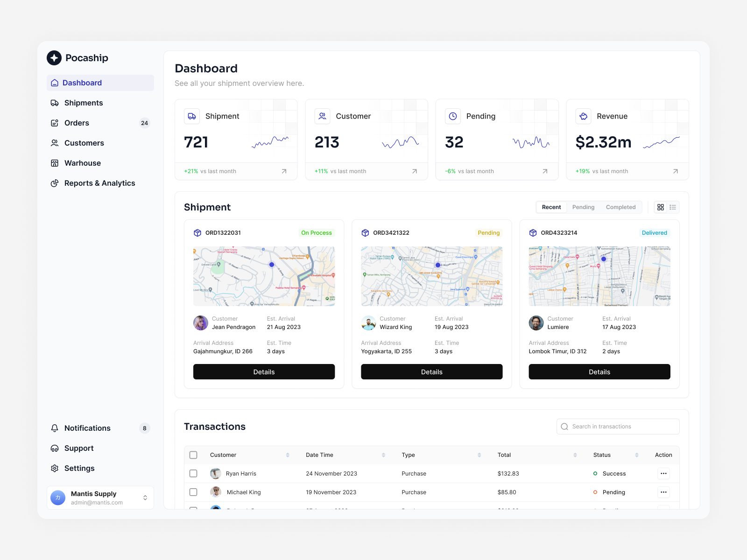This screenshot has width=747, height=560.
Task: Switch shipments to list view layout
Action: (x=672, y=207)
